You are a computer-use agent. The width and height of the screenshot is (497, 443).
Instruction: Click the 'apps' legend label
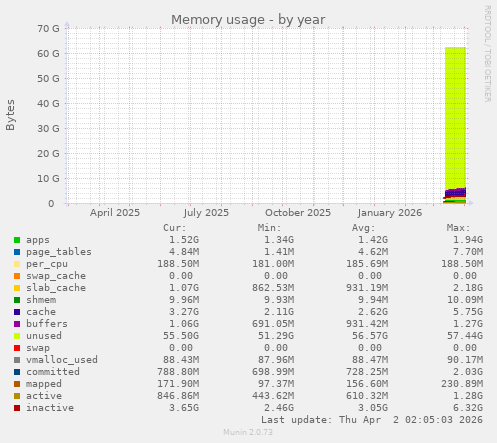38,240
